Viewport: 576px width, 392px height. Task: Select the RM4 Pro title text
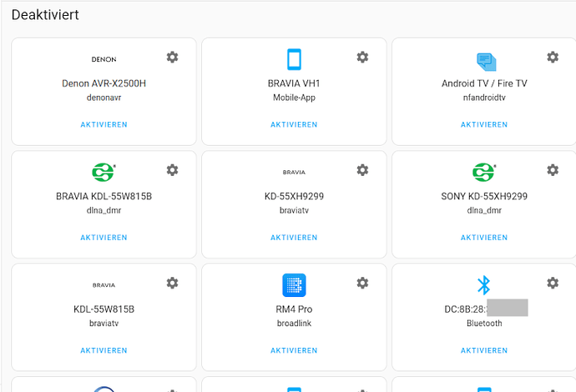pos(294,309)
